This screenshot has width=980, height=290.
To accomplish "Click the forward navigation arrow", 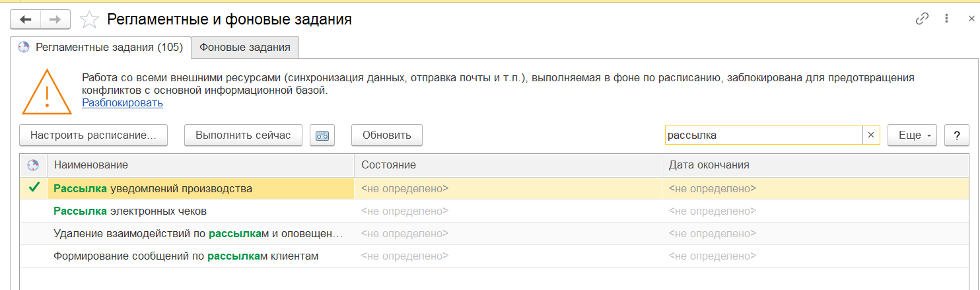I will pos(55,20).
